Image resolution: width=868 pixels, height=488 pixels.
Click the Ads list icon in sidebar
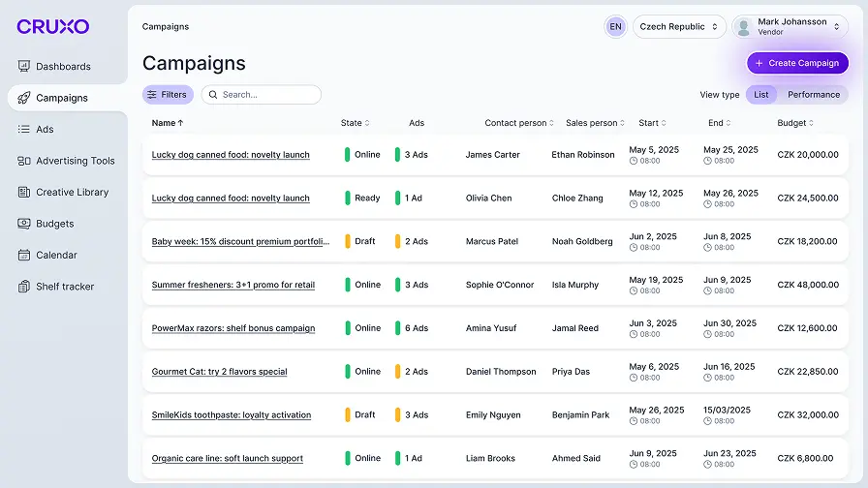24,130
